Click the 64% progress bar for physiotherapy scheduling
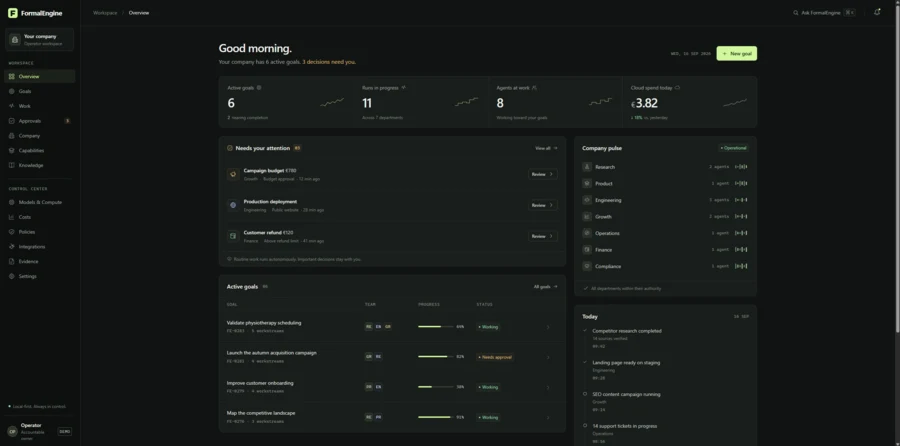The image size is (900, 446). pyautogui.click(x=435, y=327)
